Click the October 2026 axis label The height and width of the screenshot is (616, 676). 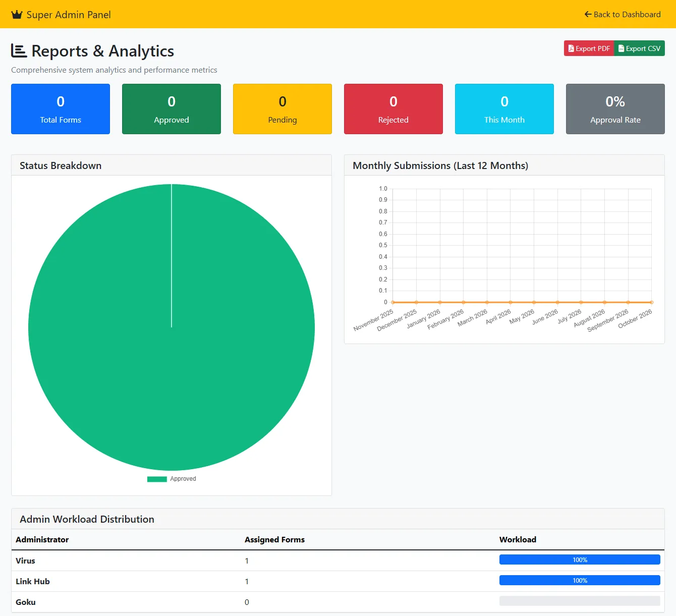coord(636,319)
